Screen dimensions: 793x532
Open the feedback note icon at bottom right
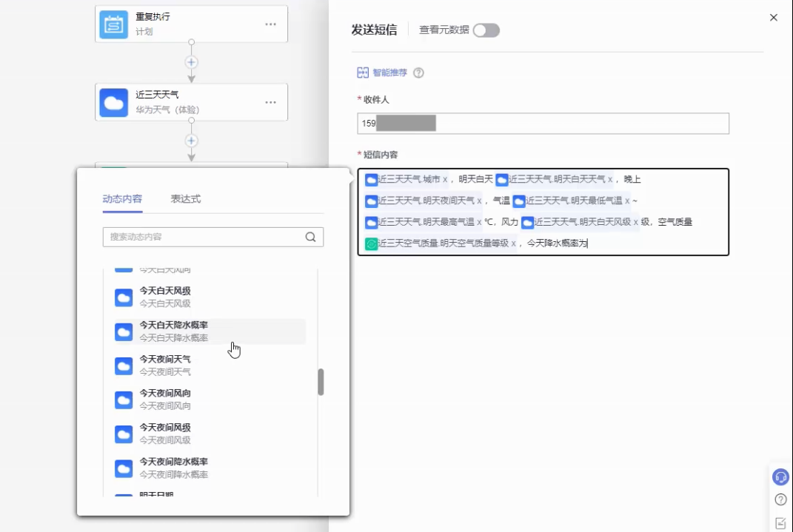(780, 523)
